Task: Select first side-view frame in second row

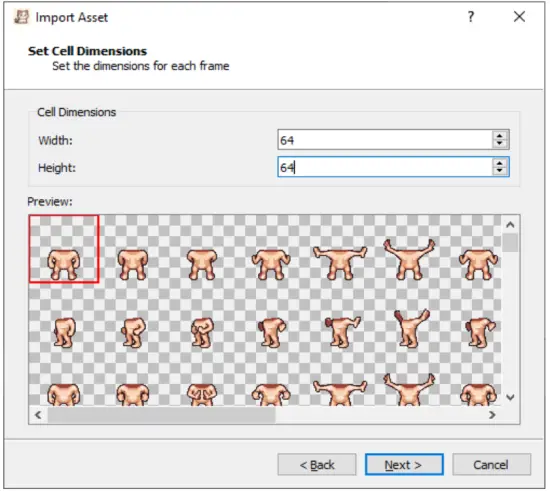Action: pos(64,332)
